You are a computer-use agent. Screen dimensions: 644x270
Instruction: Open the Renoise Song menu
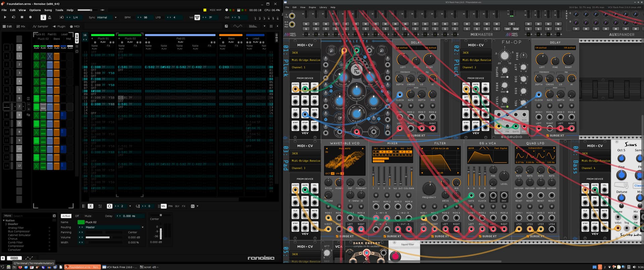click(48, 10)
